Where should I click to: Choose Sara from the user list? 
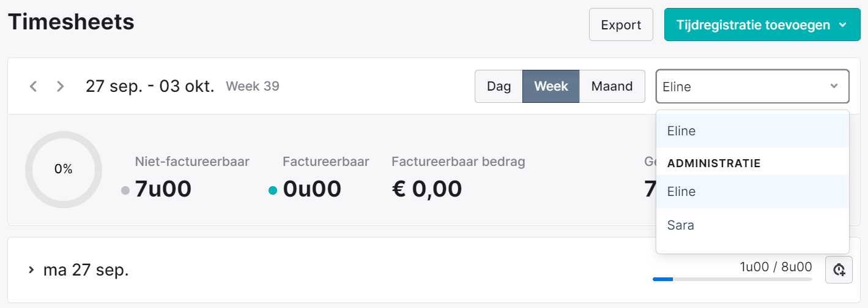coord(752,225)
